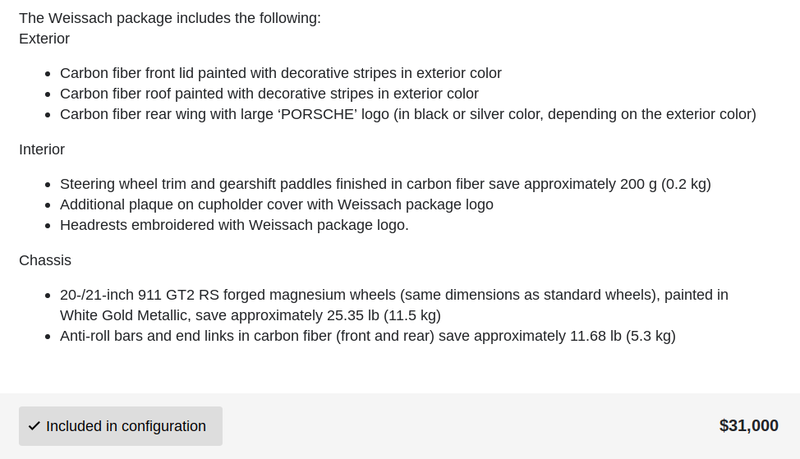This screenshot has height=459, width=800.
Task: Click the carbon fiber roof bullet item
Action: coord(269,94)
